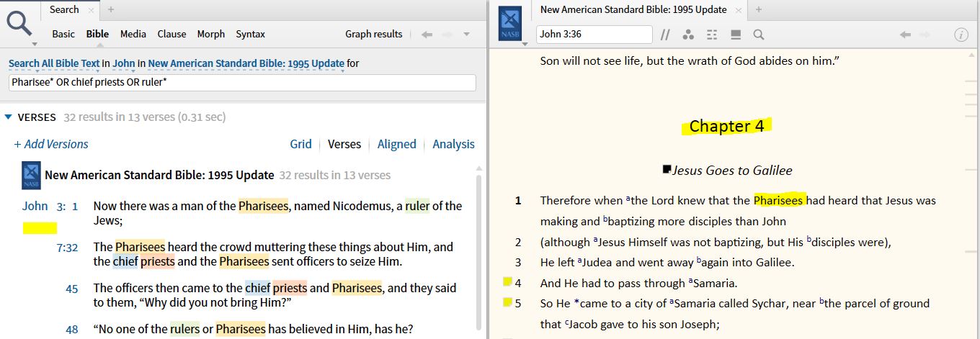
Task: Click the Add Versions link
Action: coord(50,144)
